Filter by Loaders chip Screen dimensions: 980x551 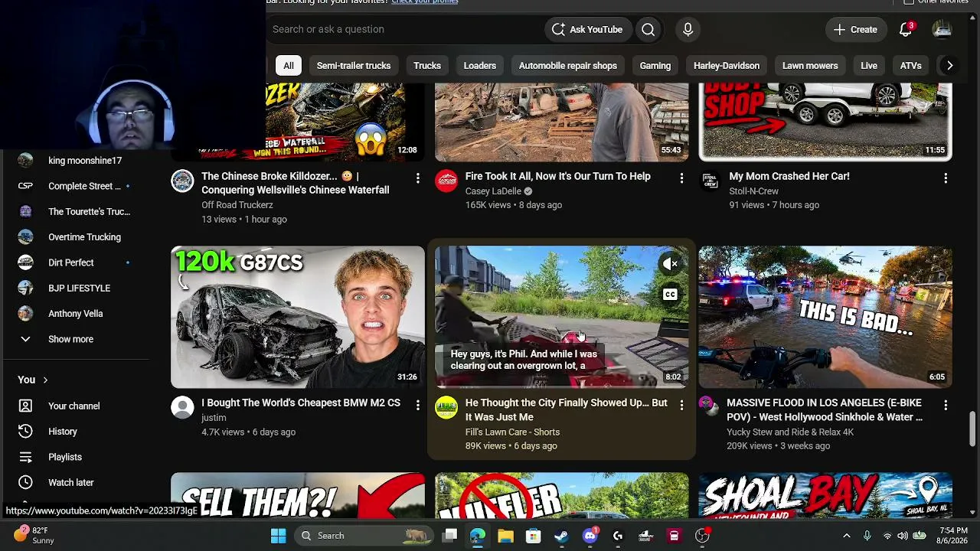pyautogui.click(x=480, y=66)
